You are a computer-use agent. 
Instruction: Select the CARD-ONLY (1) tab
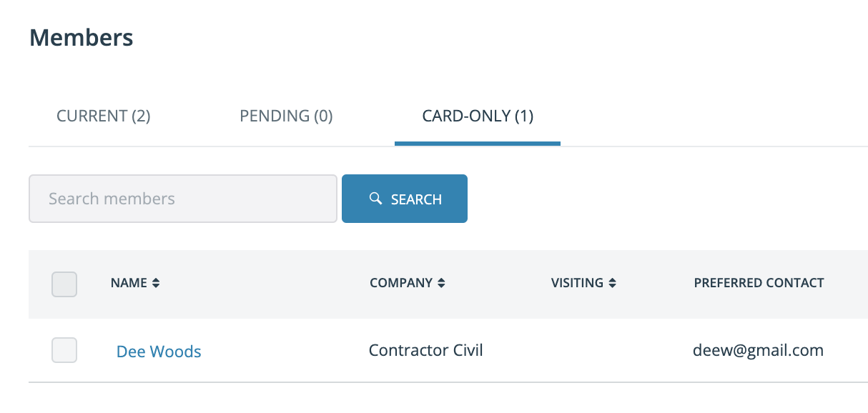pyautogui.click(x=478, y=116)
